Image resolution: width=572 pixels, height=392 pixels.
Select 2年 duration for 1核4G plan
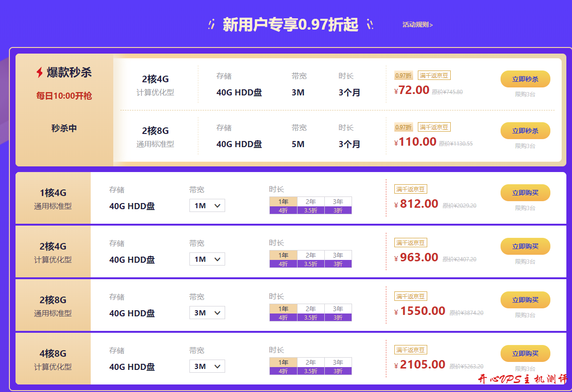tap(311, 202)
